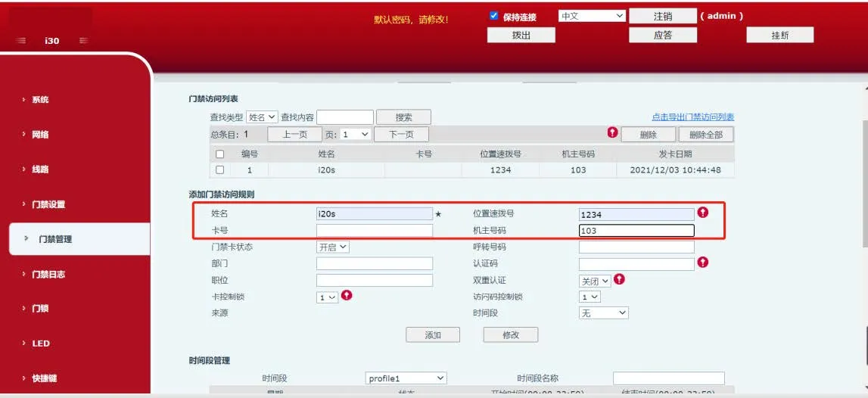The image size is (868, 398).
Task: Open 门禁设置 in the sidebar
Action: (48, 204)
